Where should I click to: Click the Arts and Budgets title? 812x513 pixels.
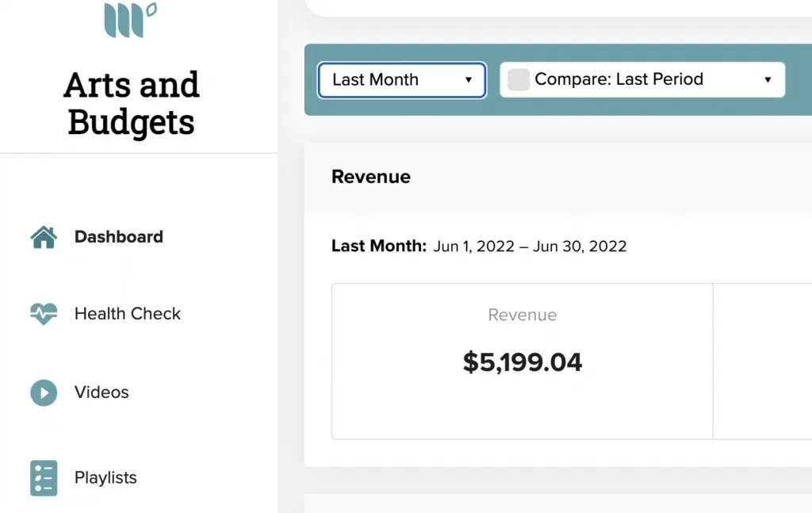132,104
